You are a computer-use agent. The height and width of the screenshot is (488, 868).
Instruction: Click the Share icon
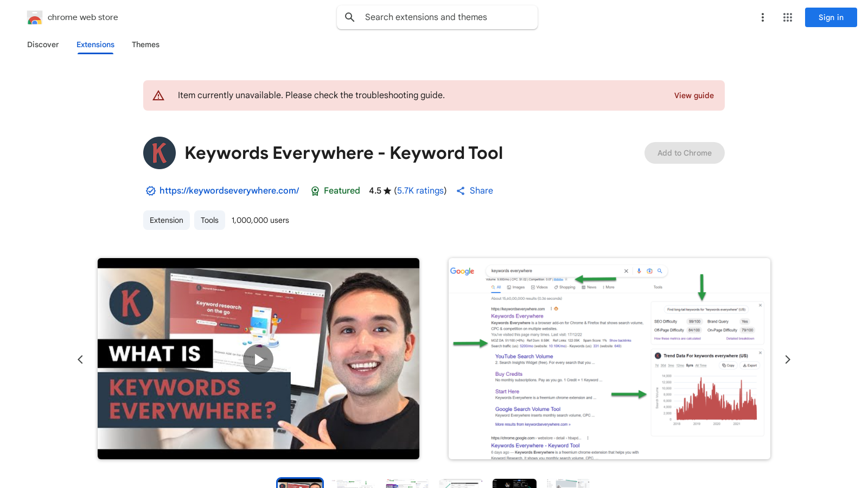(x=460, y=191)
